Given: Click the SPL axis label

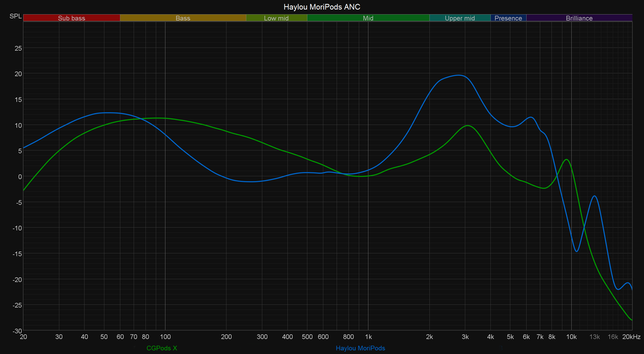Looking at the screenshot, I should pyautogui.click(x=15, y=17).
